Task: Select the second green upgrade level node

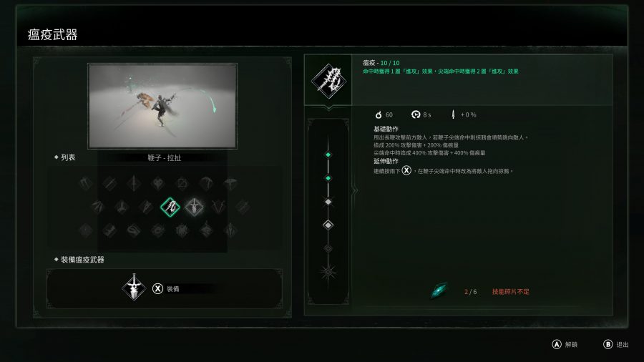Action: [328, 178]
